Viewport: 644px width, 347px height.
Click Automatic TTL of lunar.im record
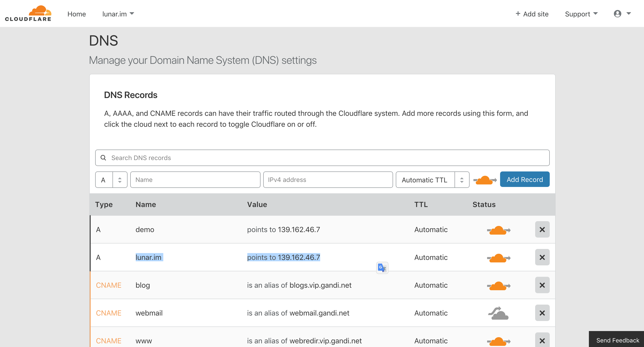point(431,257)
